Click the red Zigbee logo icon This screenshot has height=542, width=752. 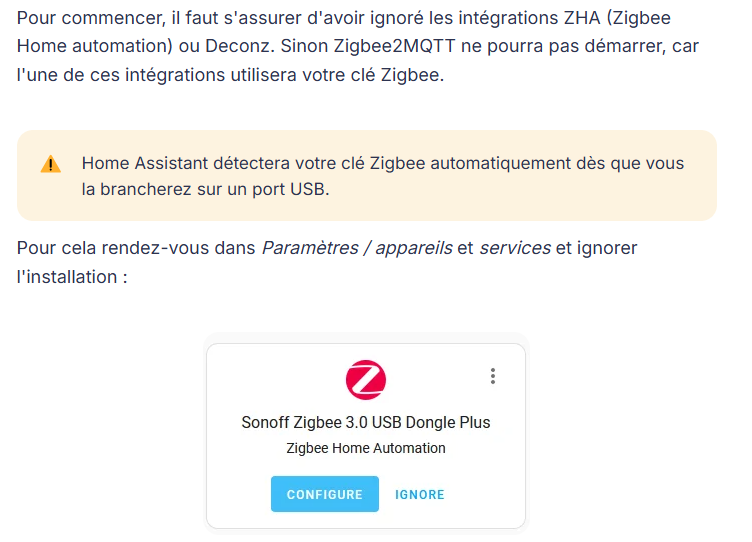(366, 380)
